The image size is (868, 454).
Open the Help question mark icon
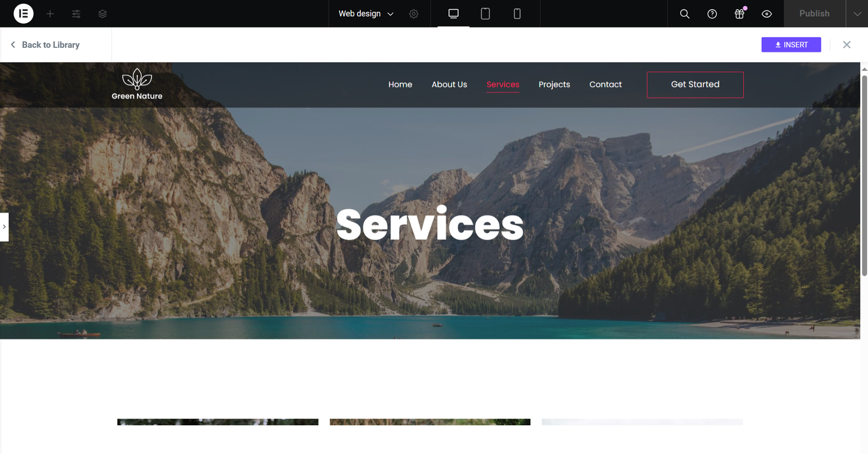tap(712, 14)
